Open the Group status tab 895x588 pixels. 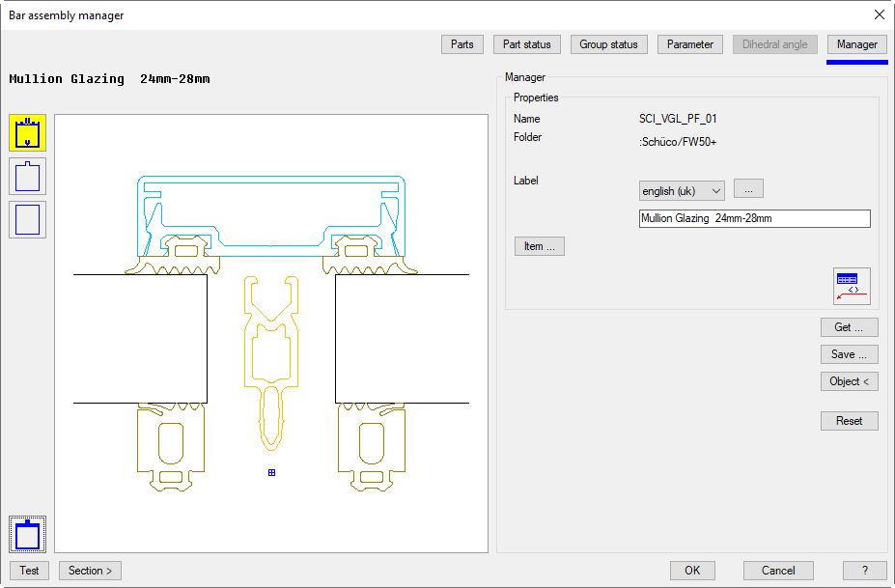[608, 44]
